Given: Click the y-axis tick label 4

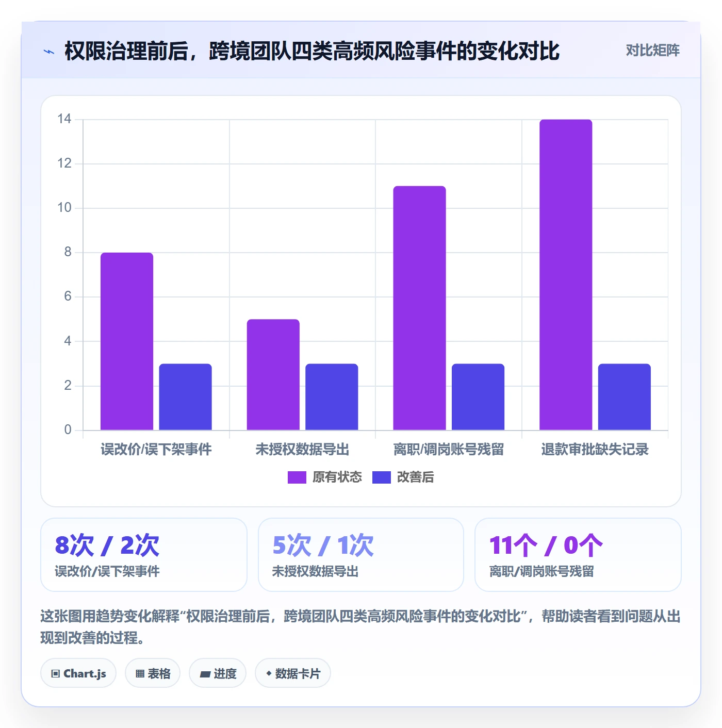Looking at the screenshot, I should click(68, 341).
